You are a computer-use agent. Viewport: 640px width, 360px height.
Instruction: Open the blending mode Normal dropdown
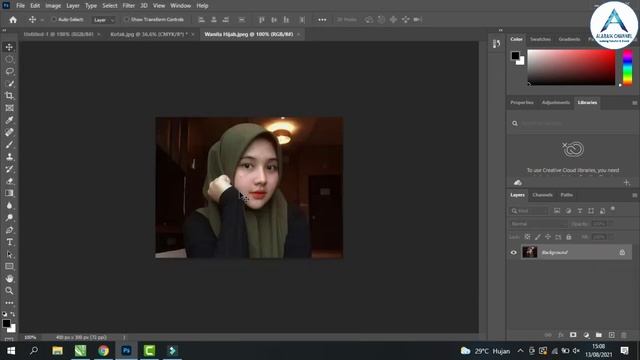538,224
